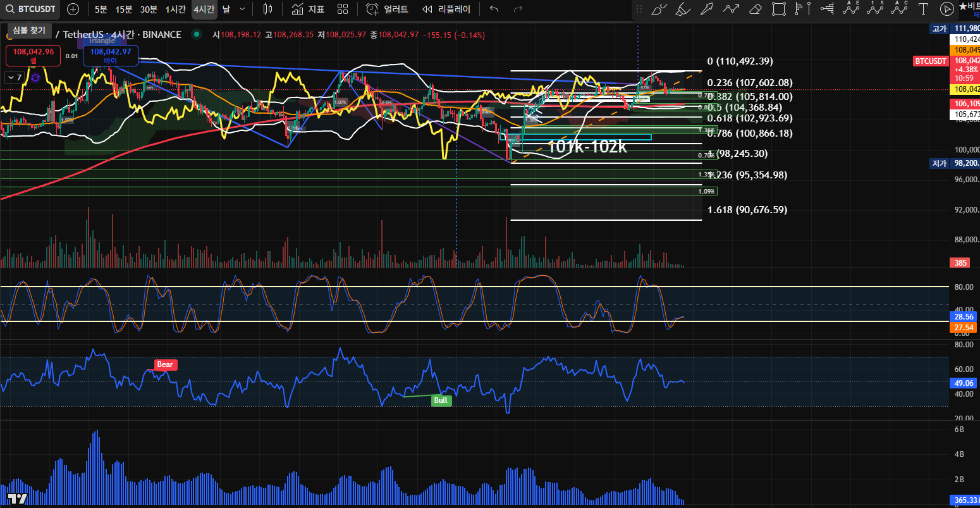
Task: Open the candlestick chart type selector
Action: 267,9
